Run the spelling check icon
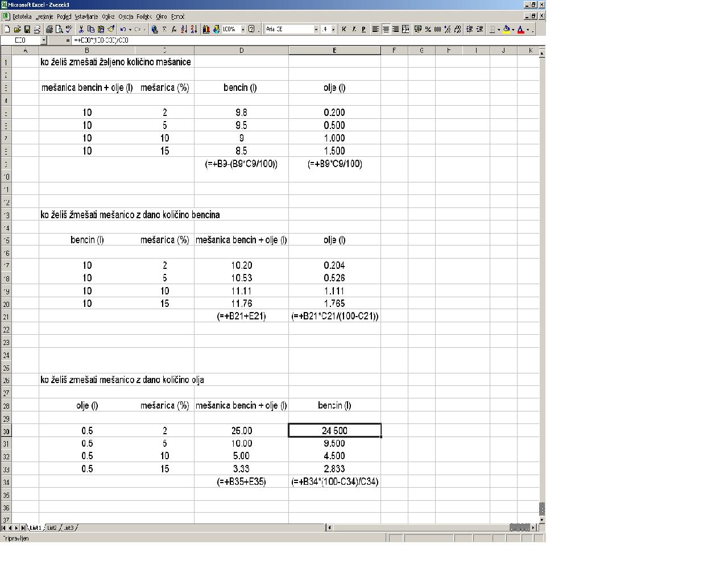 coord(69,29)
